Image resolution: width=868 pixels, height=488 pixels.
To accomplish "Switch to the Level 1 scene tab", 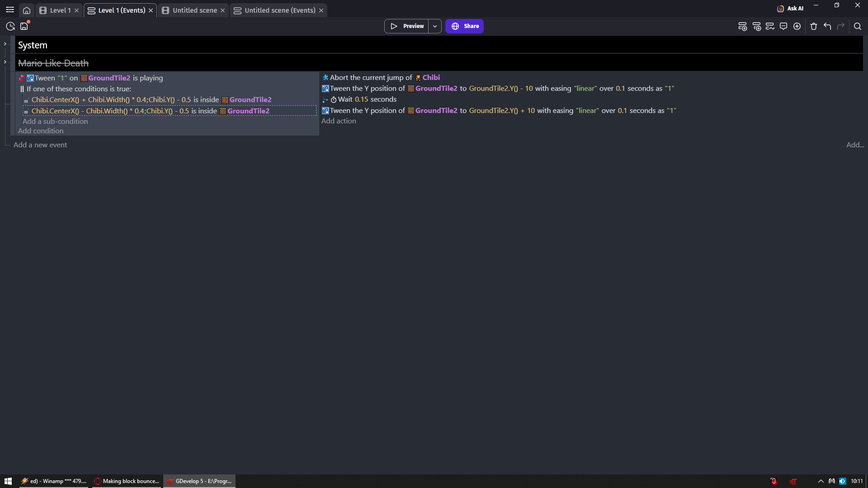I will pos(60,10).
